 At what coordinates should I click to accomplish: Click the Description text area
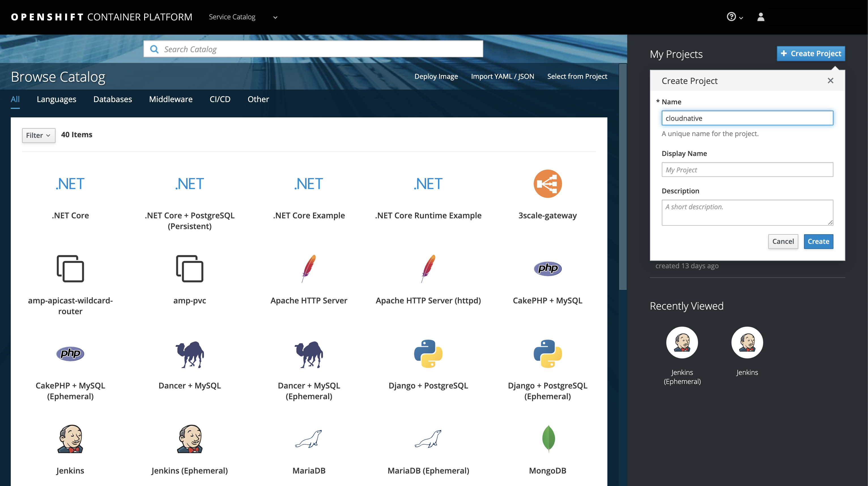click(747, 212)
